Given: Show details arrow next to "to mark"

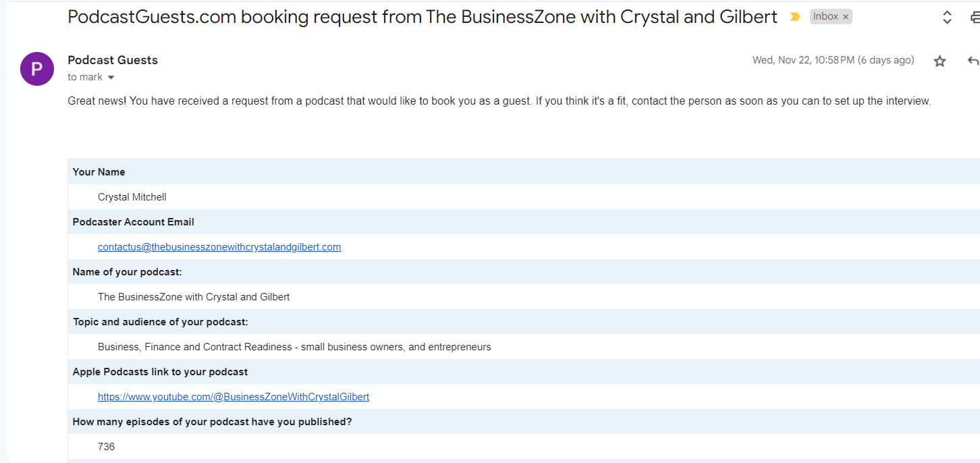Looking at the screenshot, I should pos(111,78).
